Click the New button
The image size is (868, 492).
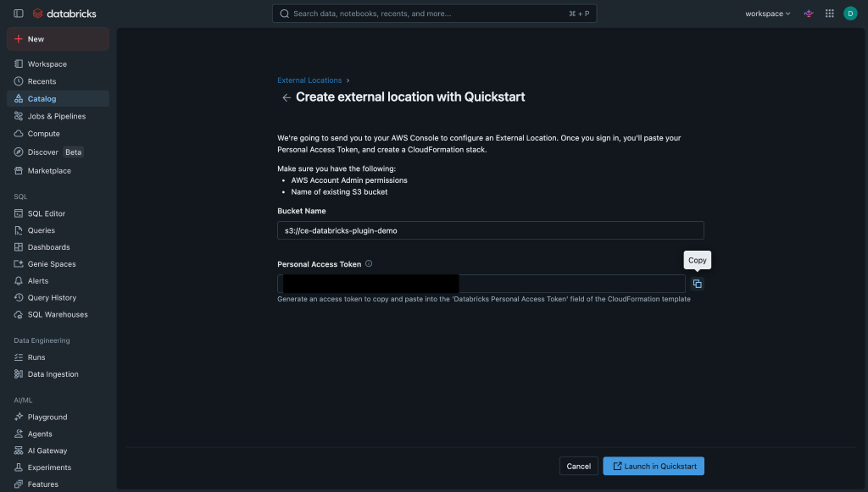pyautogui.click(x=58, y=39)
